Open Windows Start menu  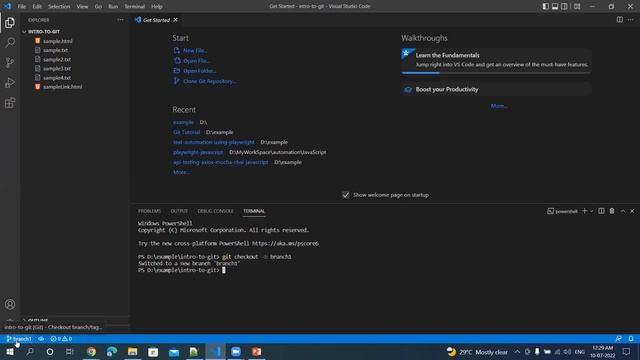9,351
